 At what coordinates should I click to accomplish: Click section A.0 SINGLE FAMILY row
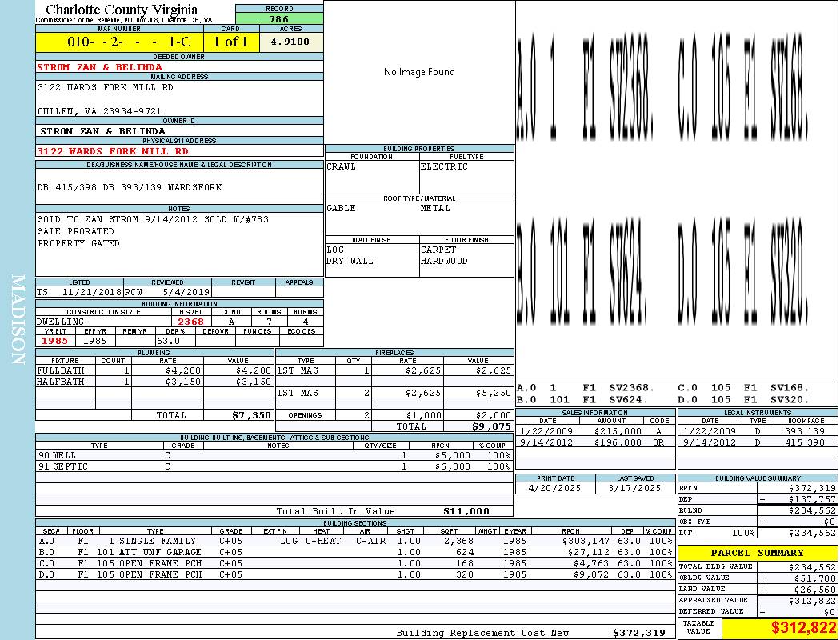[x=356, y=541]
